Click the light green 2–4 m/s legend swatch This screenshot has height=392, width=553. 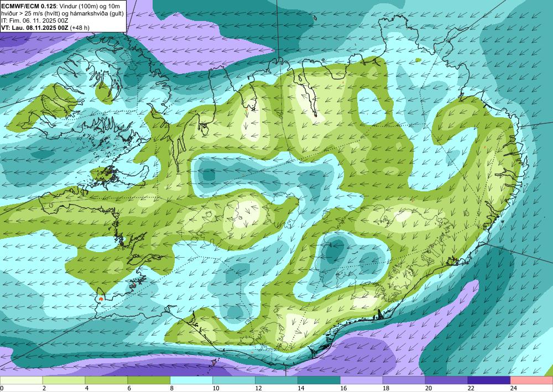[64, 380]
